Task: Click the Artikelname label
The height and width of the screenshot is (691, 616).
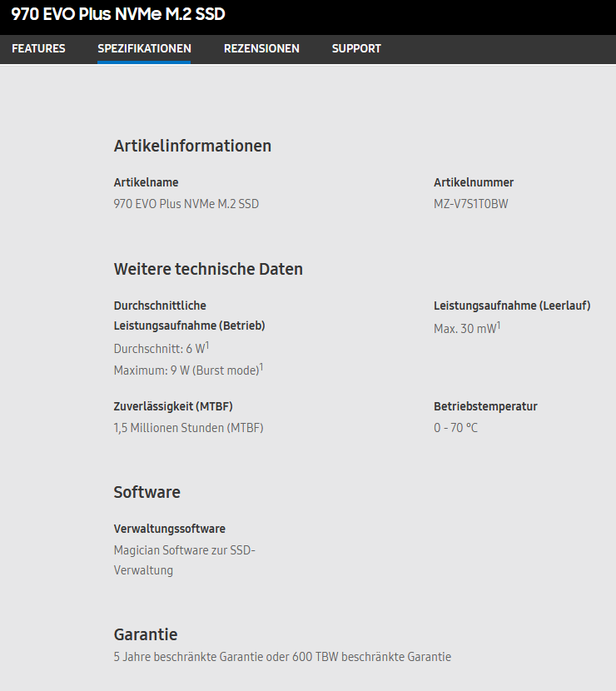Action: (x=146, y=182)
